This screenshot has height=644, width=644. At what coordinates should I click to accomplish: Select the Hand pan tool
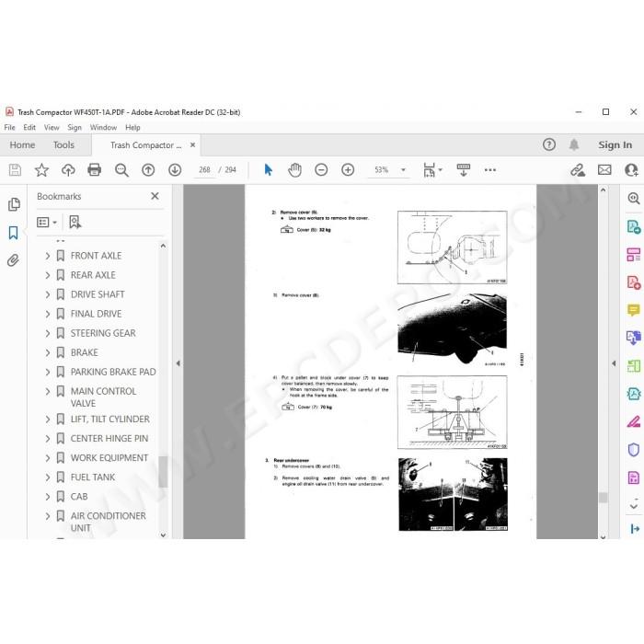click(294, 169)
